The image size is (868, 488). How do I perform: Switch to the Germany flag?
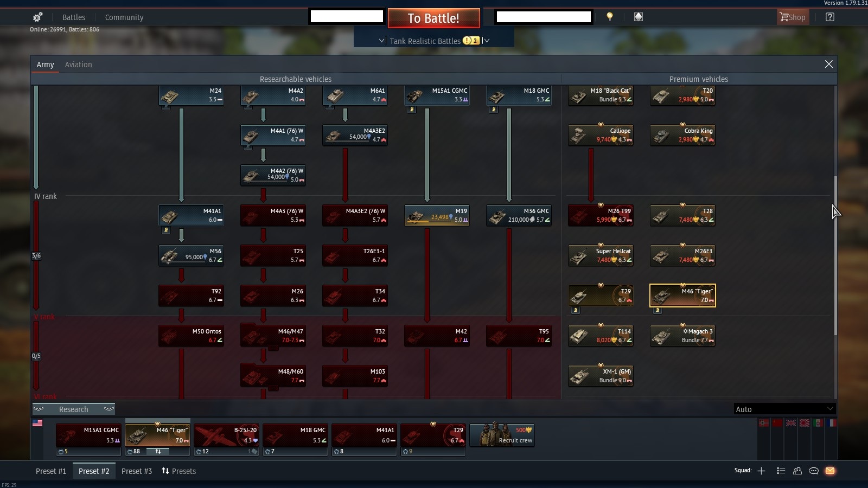pyautogui.click(x=764, y=423)
